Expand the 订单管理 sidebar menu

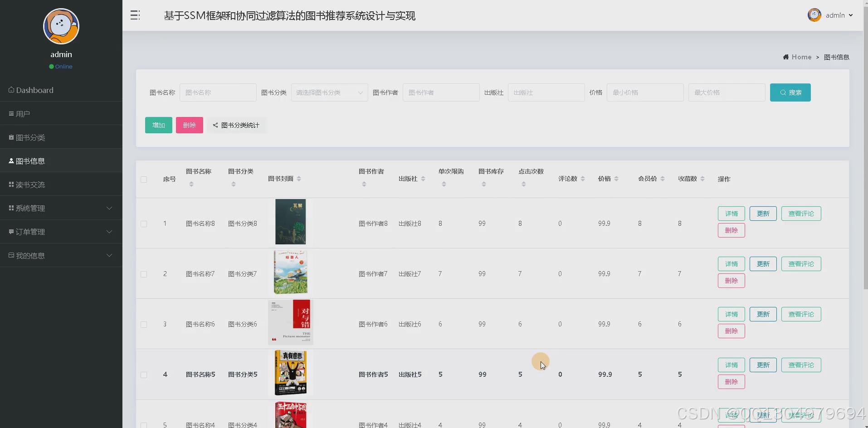(61, 232)
